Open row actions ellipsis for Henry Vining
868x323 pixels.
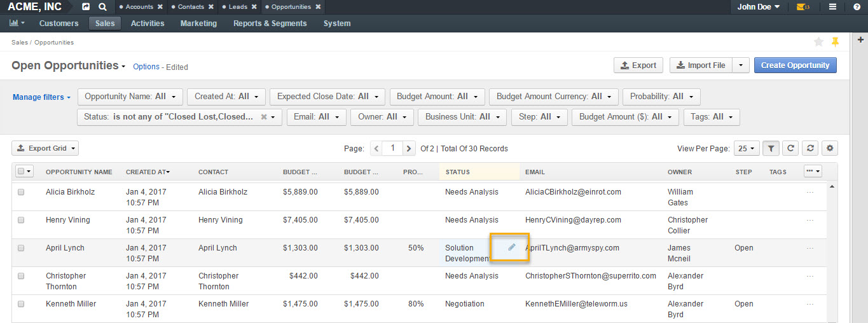click(x=809, y=220)
